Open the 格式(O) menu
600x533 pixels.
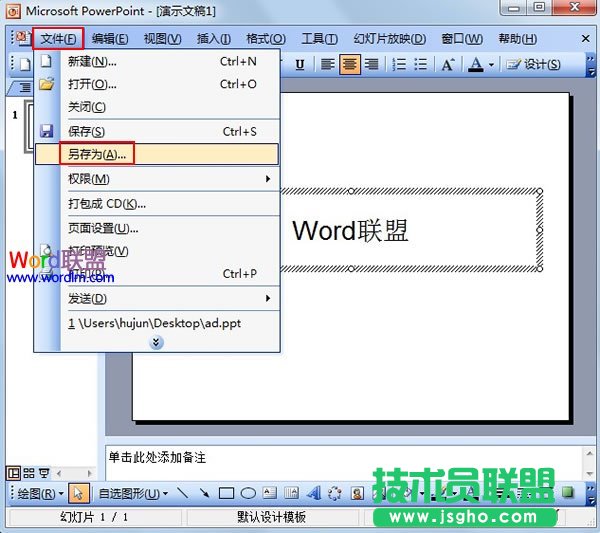(266, 39)
